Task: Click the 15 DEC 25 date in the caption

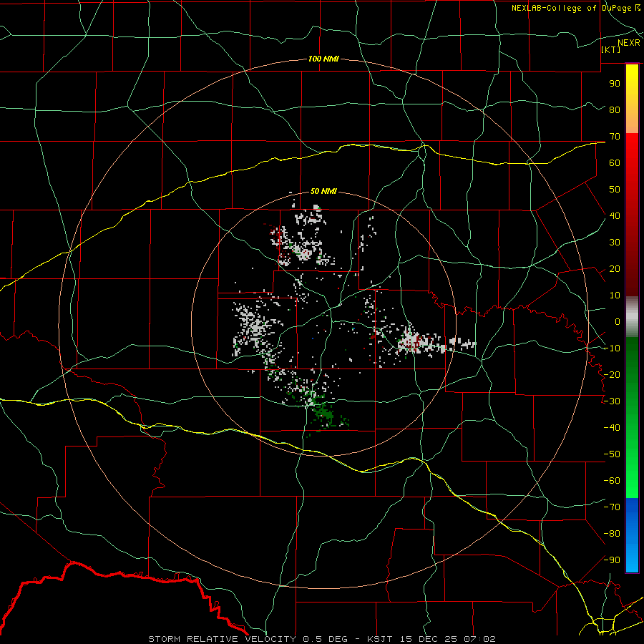Action: click(428, 639)
